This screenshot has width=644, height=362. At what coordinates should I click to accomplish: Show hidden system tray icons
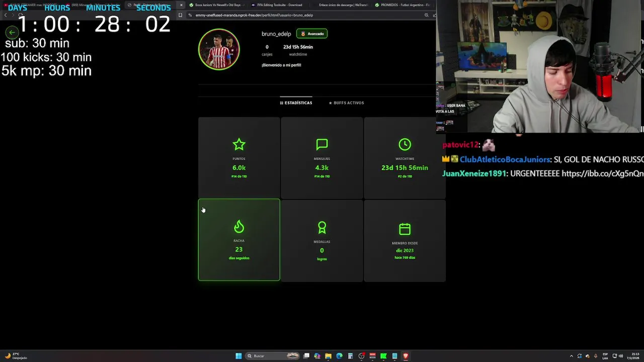point(571,356)
